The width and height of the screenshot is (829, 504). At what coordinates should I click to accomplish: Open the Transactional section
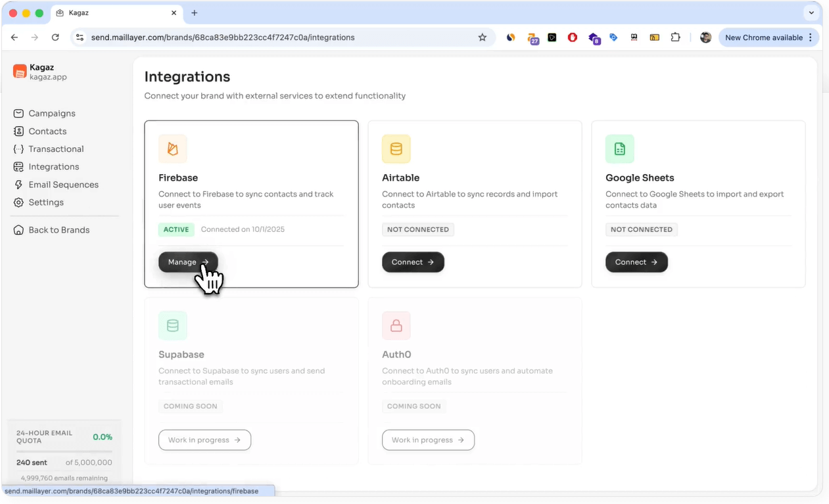pyautogui.click(x=56, y=149)
